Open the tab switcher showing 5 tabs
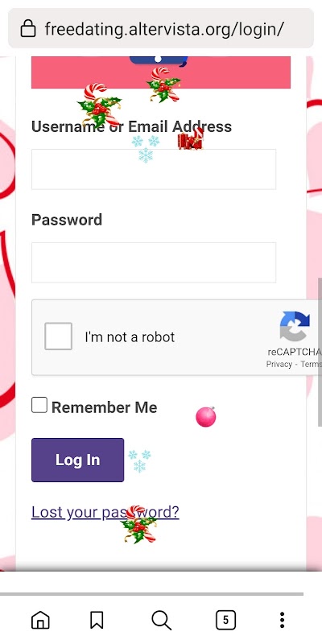This screenshot has height=644, width=322. [x=225, y=620]
